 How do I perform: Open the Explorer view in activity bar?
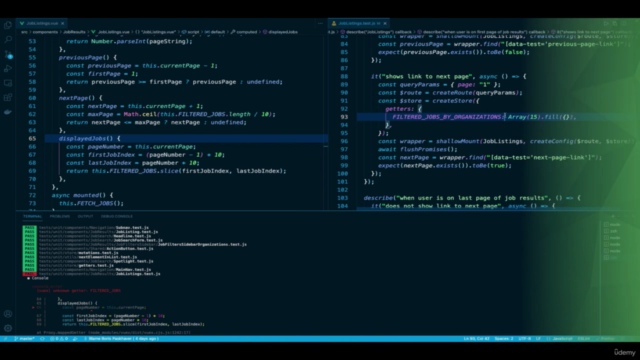click(x=8, y=25)
